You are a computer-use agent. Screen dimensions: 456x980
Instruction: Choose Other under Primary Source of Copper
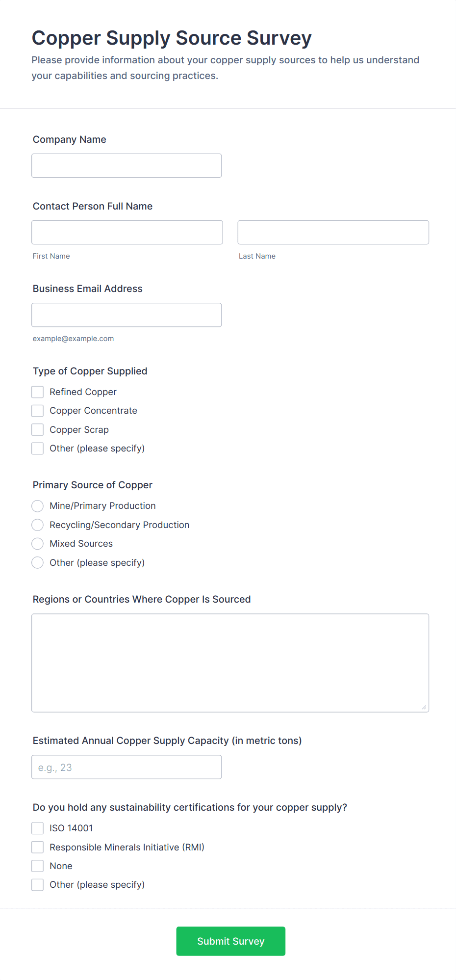(x=37, y=562)
